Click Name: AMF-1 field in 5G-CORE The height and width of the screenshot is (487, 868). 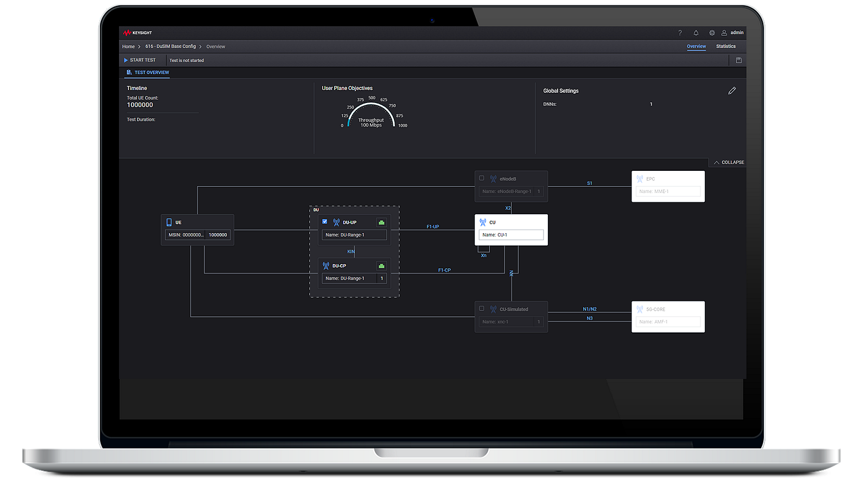point(668,322)
